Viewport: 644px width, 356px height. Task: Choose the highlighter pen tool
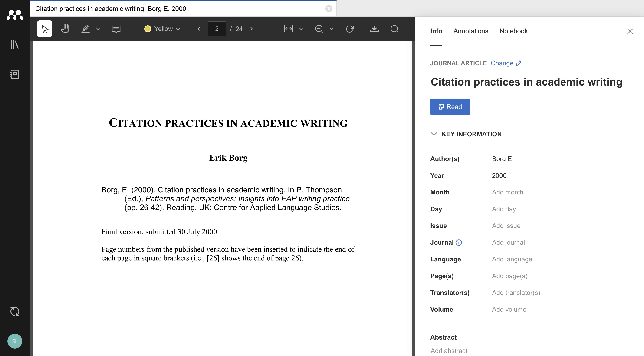(85, 29)
